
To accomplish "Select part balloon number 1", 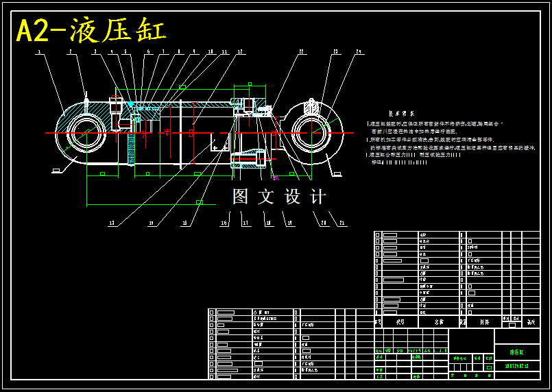I will tap(40, 51).
